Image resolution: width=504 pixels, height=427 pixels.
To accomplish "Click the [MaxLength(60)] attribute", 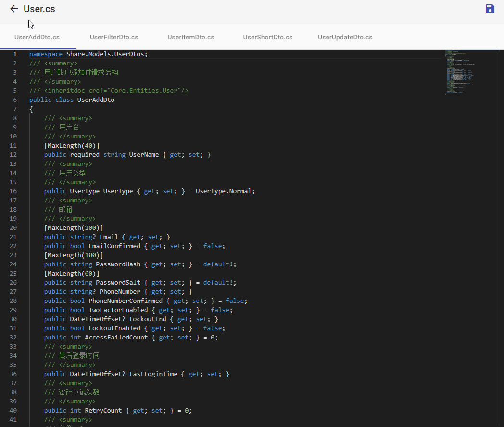I will point(72,274).
